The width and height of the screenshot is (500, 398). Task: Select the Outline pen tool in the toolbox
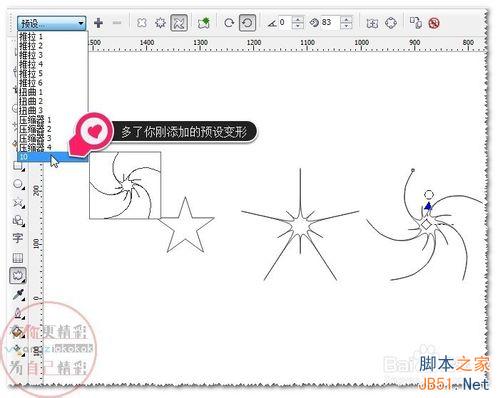[x=18, y=313]
